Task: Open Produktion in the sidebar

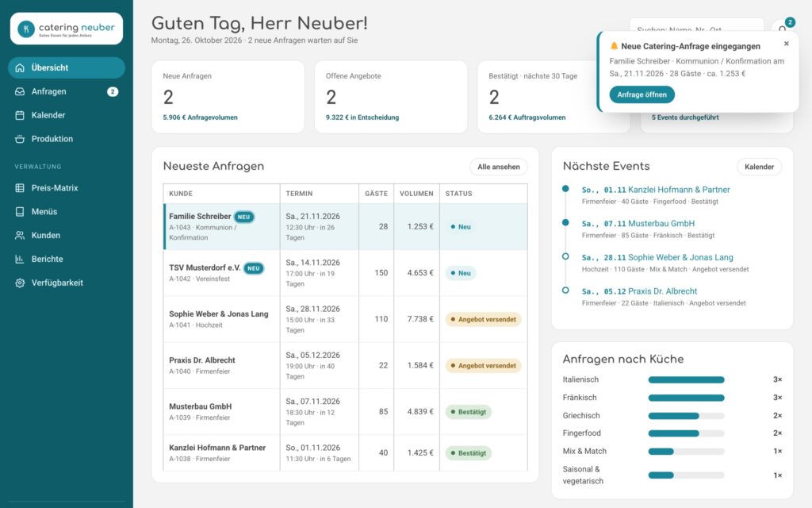Action: coord(67,139)
